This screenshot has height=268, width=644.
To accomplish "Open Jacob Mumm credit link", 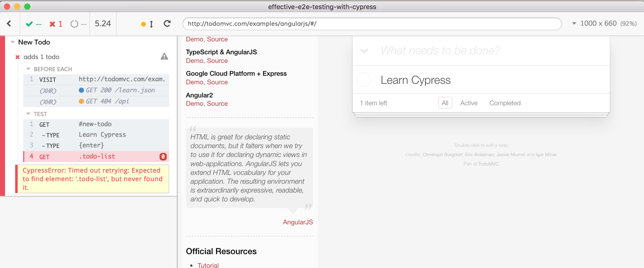I will tap(511, 155).
